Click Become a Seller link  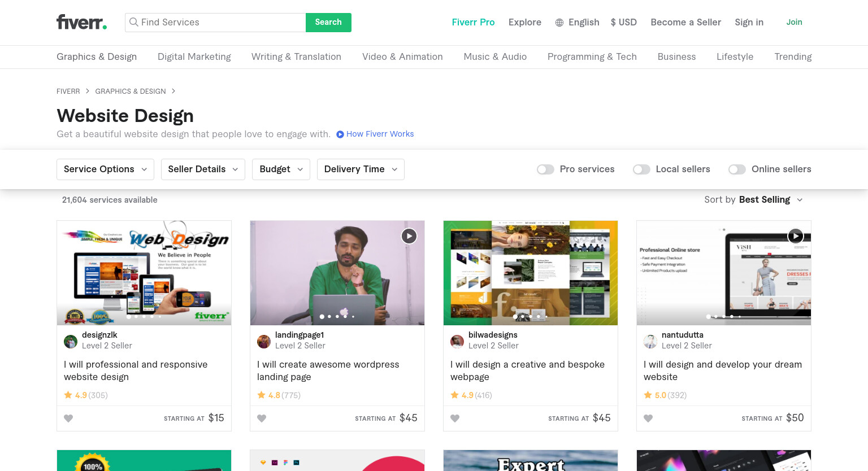(685, 22)
